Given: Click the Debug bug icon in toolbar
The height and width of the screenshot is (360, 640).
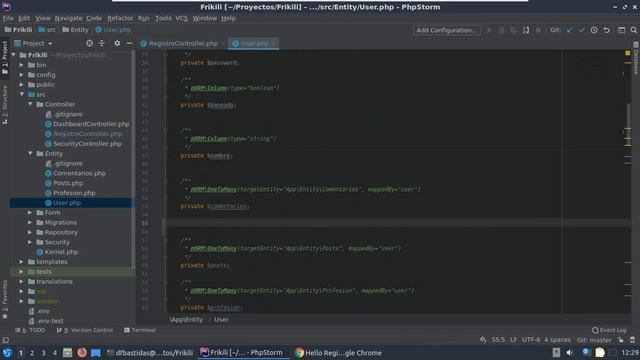Looking at the screenshot, I should tap(502, 30).
